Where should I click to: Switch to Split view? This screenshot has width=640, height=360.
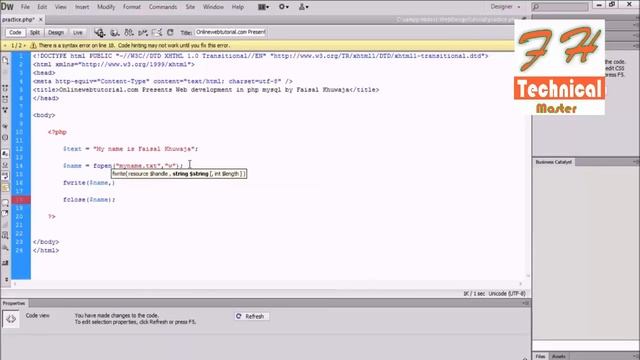(x=35, y=32)
